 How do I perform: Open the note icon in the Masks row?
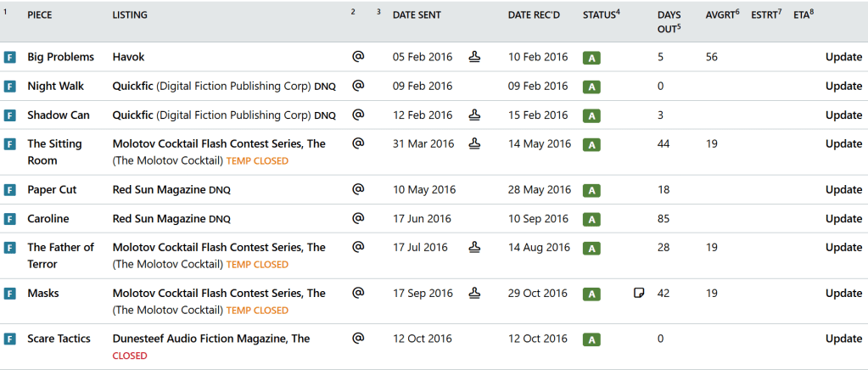click(639, 293)
